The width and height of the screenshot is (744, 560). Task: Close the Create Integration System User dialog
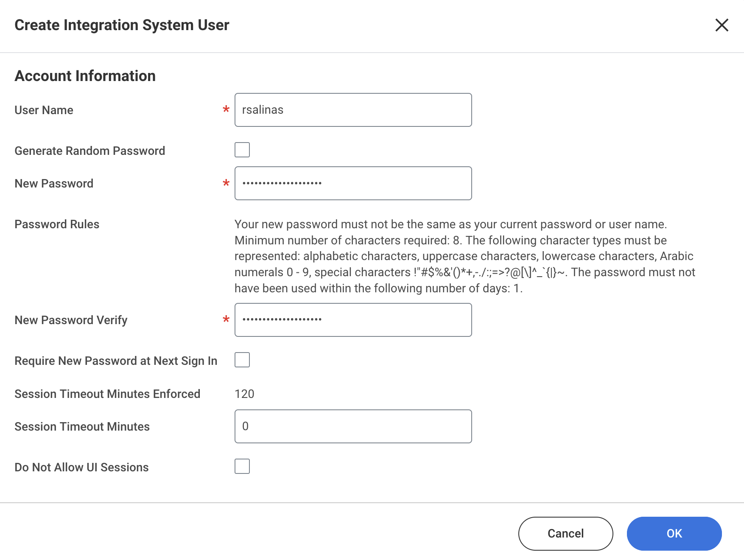click(722, 25)
